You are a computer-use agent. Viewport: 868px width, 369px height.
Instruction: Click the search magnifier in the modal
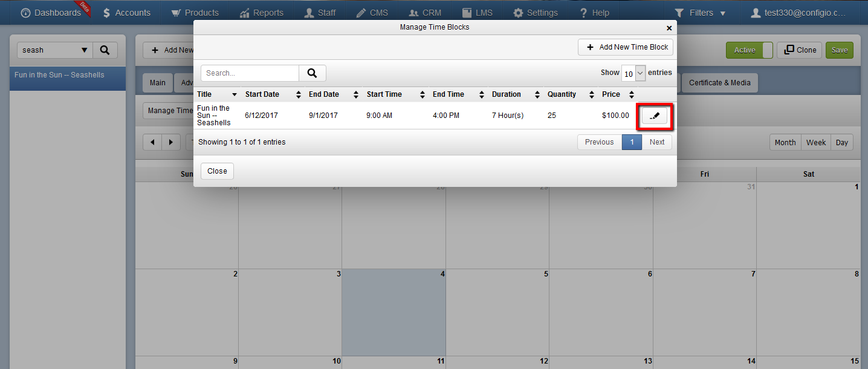(x=312, y=73)
